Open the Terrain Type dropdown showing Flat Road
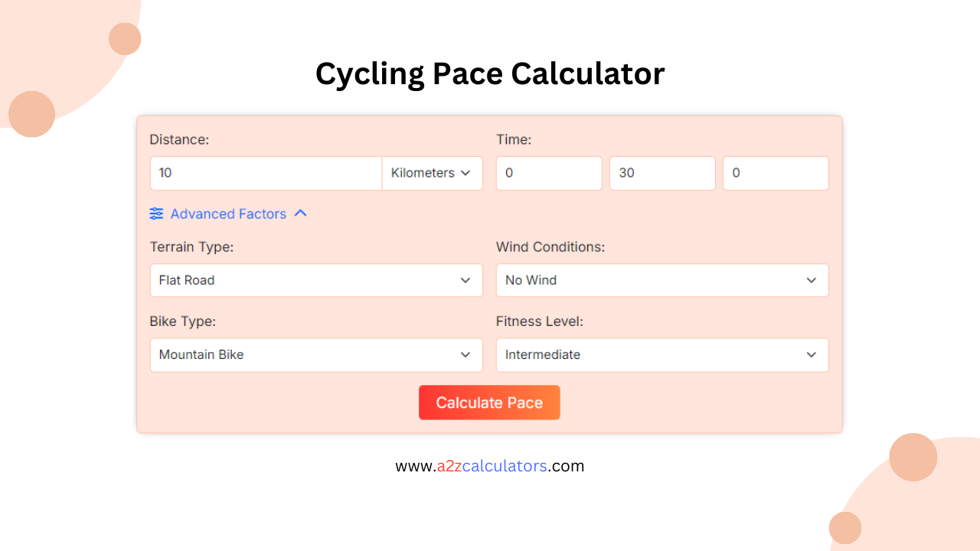Screen dimensions: 980x551 click(316, 280)
